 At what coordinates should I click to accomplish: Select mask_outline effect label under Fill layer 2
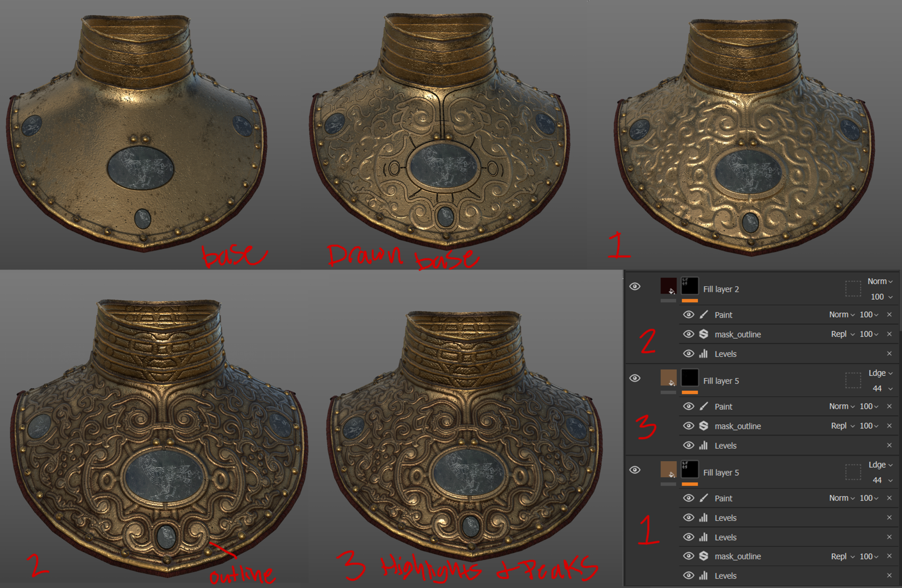[737, 334]
